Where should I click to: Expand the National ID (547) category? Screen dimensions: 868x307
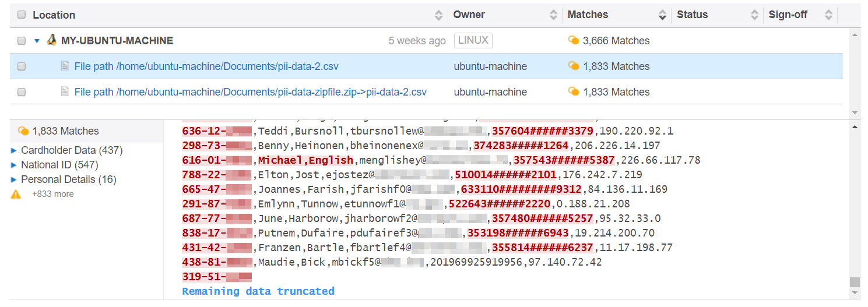click(14, 165)
